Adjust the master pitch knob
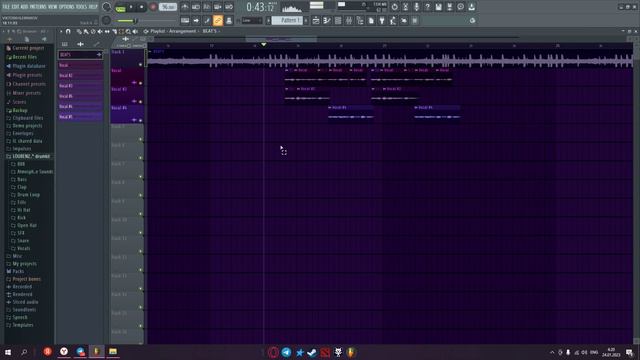The image size is (640, 360). [107, 20]
